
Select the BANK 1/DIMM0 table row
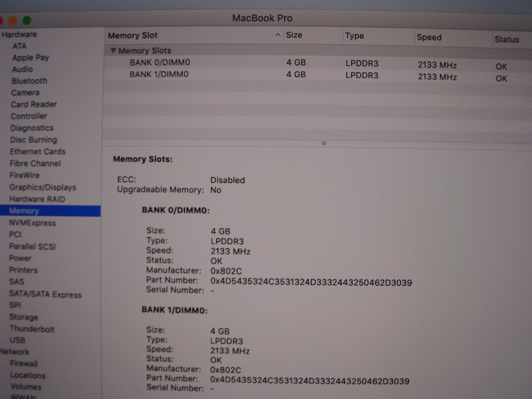click(x=159, y=74)
